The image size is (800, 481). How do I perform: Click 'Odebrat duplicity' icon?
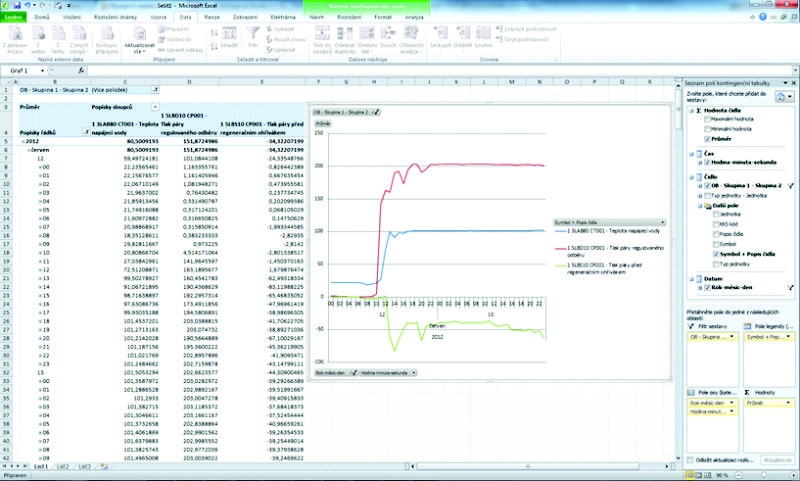click(x=344, y=34)
